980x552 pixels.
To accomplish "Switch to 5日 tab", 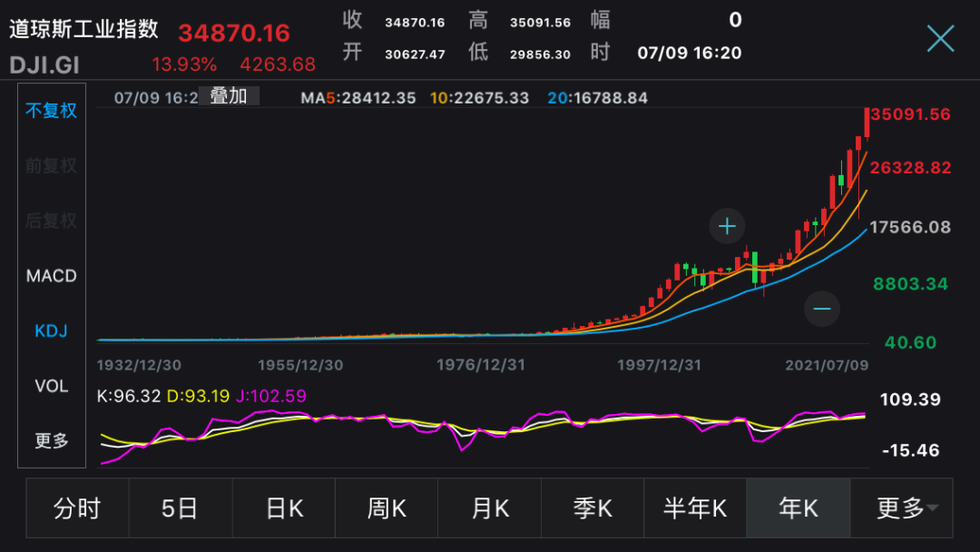I will [180, 508].
